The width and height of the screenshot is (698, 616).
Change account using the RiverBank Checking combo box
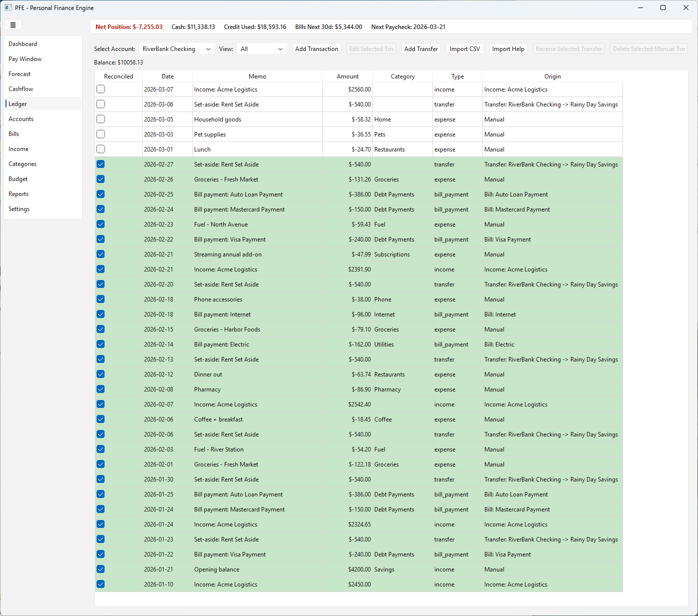pos(176,48)
